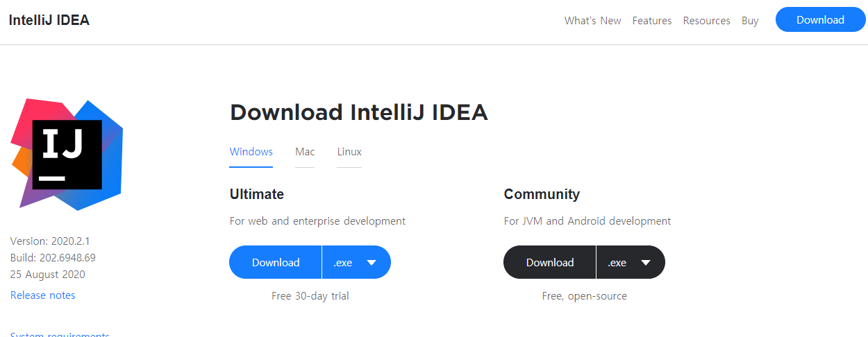Select the Windows tab
This screenshot has height=337, width=868.
pos(251,152)
